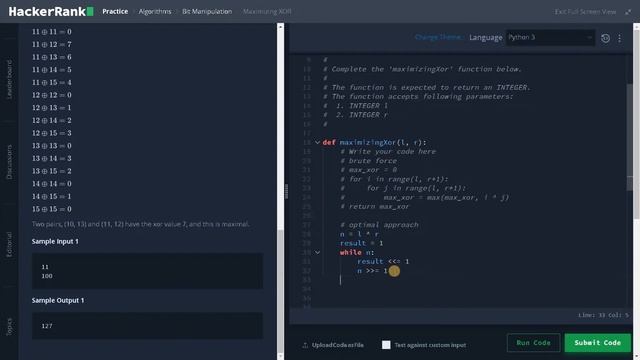Open the Language dropdown showing Python 3

tap(550, 38)
